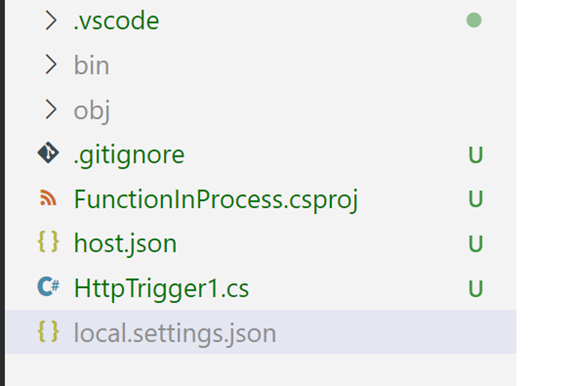The image size is (576, 386).
Task: Expand the obj folder chevron
Action: (51, 109)
